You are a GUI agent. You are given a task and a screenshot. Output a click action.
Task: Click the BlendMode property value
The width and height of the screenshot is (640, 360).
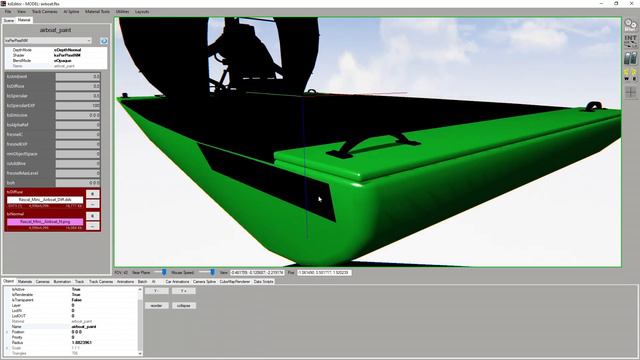tap(62, 60)
